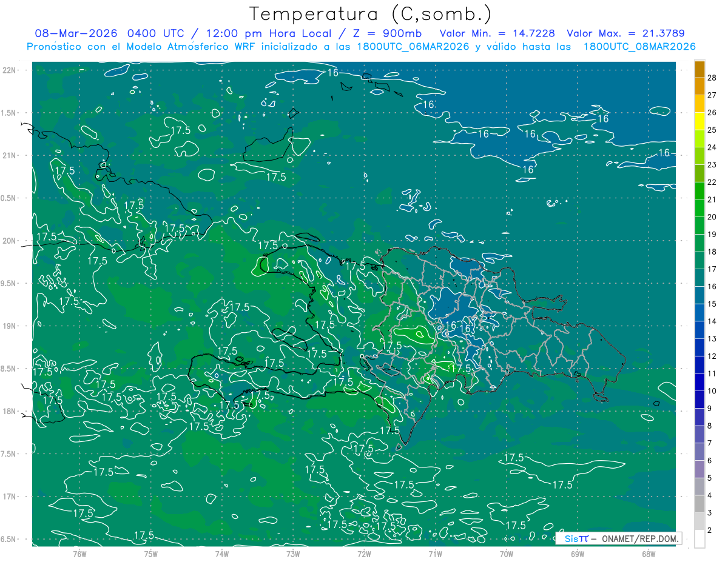The width and height of the screenshot is (728, 562).
Task: Click the '75W' longitude axis label
Action: tap(151, 554)
